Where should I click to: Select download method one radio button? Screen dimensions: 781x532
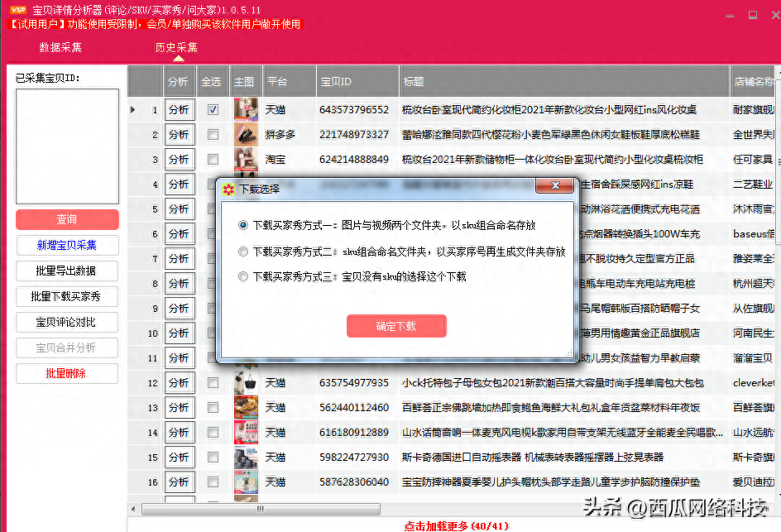click(243, 225)
